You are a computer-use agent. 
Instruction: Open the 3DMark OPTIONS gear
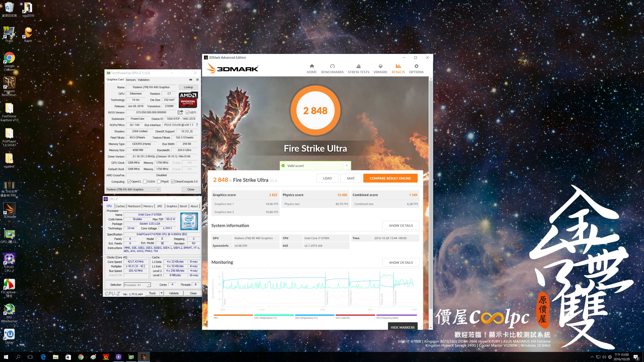pos(416,69)
